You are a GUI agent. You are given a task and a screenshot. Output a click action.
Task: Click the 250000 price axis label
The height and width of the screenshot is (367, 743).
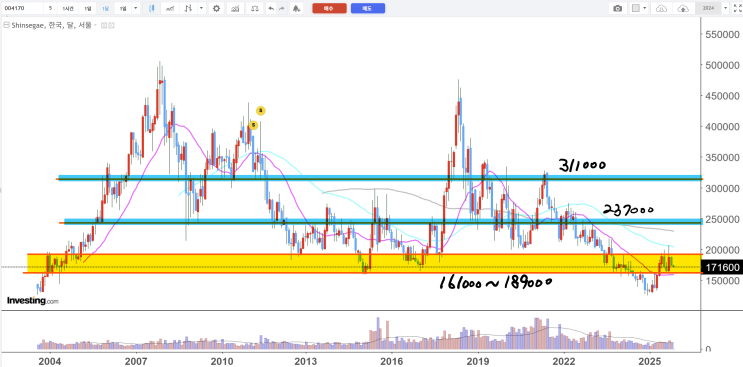click(723, 219)
